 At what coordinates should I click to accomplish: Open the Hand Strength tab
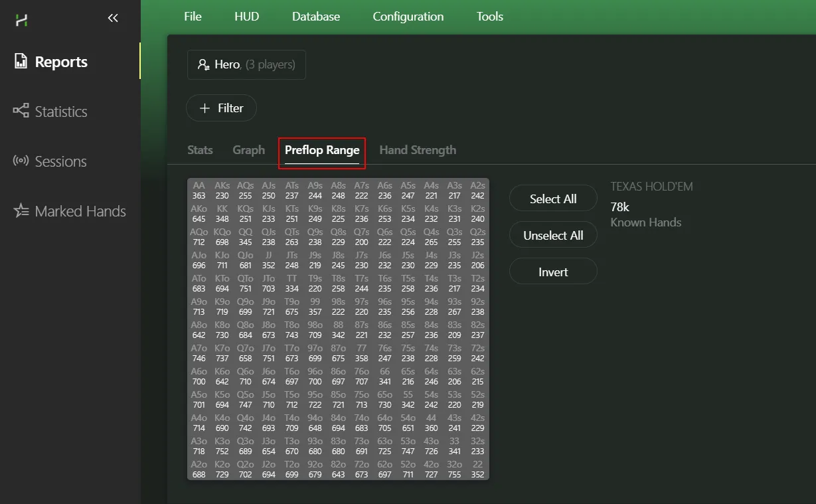point(417,150)
